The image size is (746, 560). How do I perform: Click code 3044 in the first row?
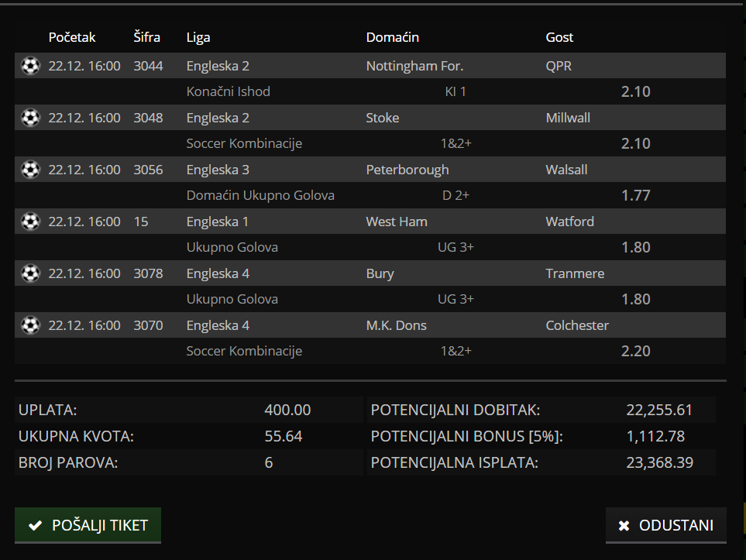148,66
